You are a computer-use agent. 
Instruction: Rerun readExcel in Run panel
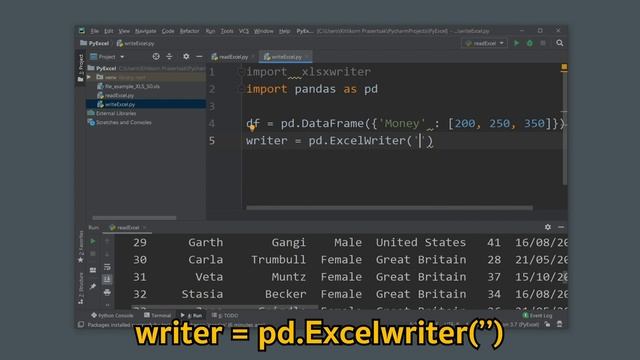[x=93, y=241]
